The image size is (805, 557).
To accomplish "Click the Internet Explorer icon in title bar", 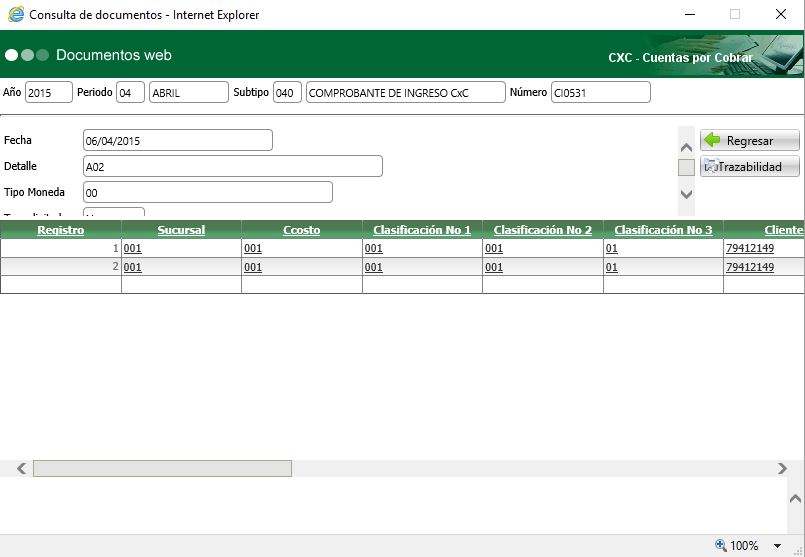I will point(16,15).
